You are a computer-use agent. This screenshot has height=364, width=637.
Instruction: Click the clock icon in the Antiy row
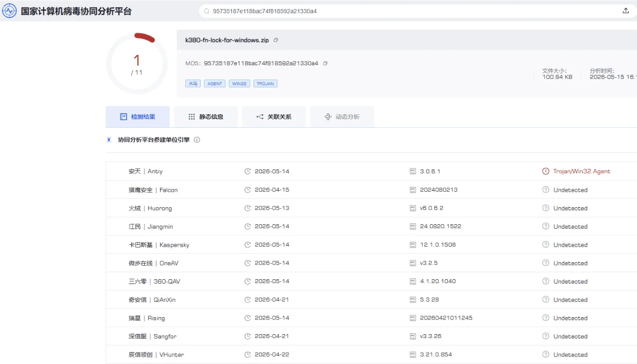(x=247, y=171)
